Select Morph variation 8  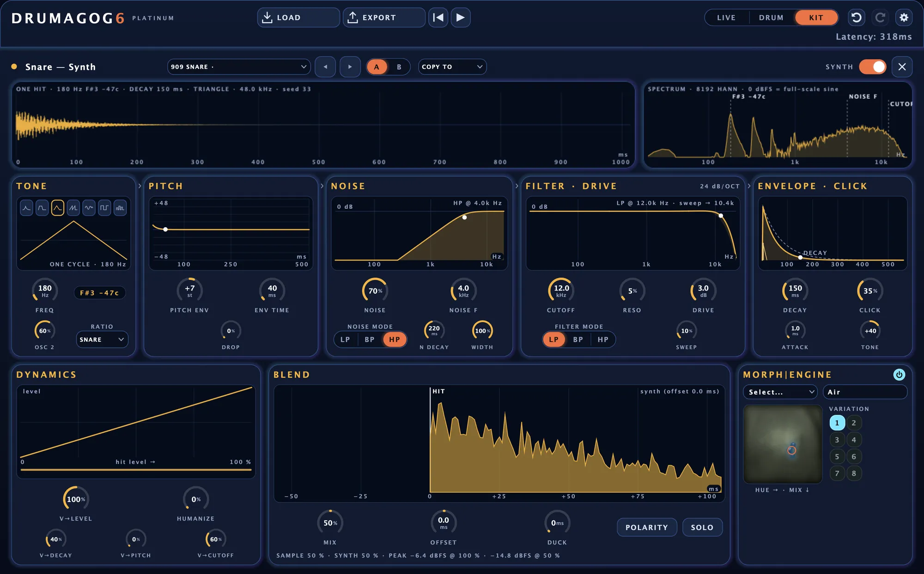(x=854, y=473)
